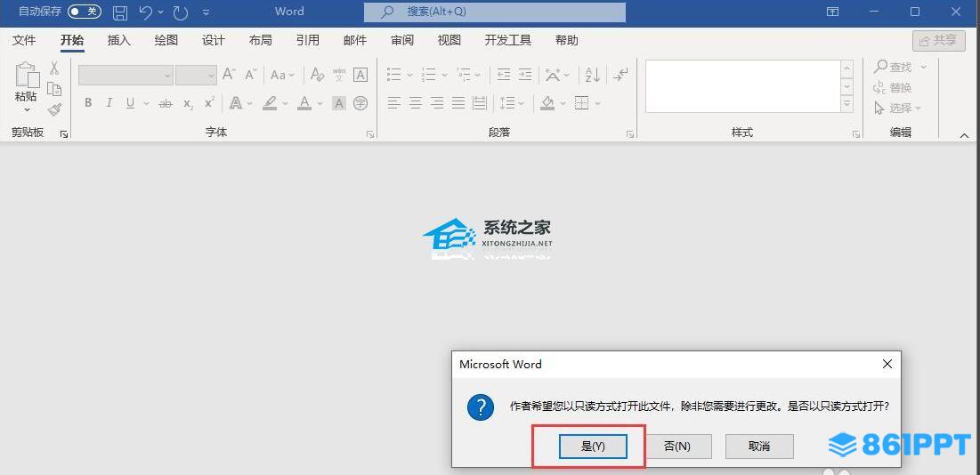Click the Bullets list icon

pyautogui.click(x=393, y=75)
